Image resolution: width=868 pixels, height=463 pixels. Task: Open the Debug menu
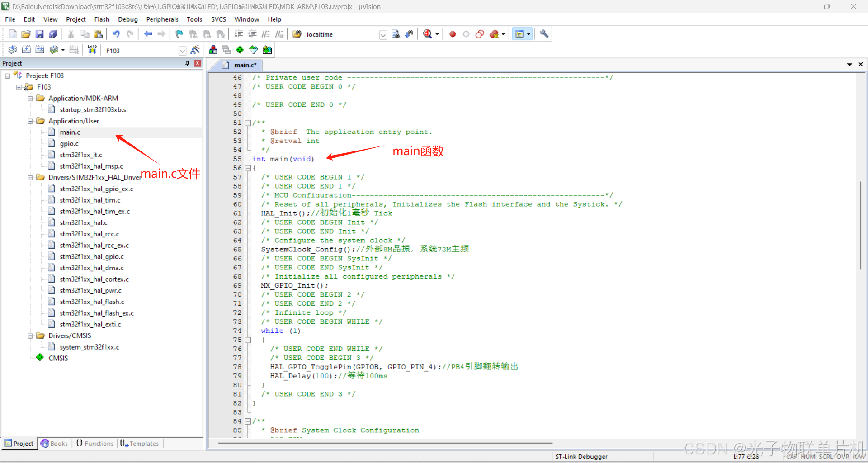click(x=128, y=19)
